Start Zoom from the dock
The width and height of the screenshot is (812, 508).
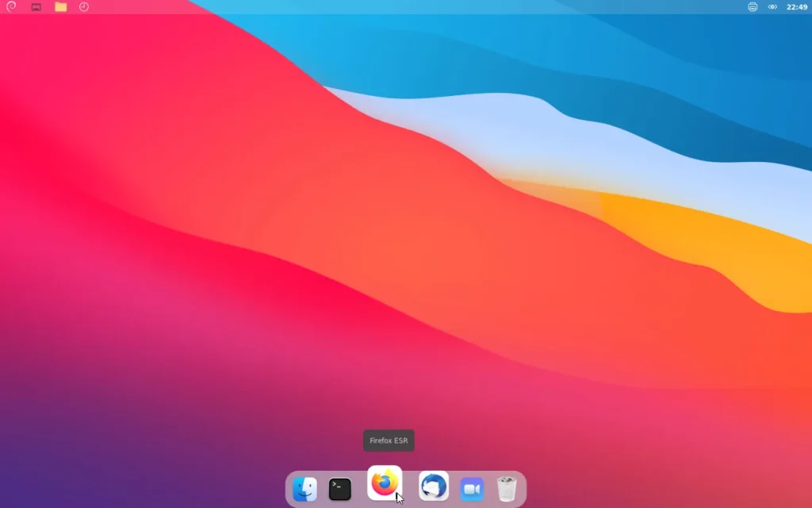click(472, 489)
